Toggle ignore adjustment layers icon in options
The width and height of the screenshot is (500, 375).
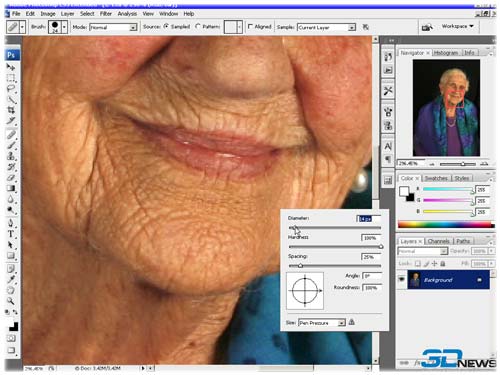(366, 27)
